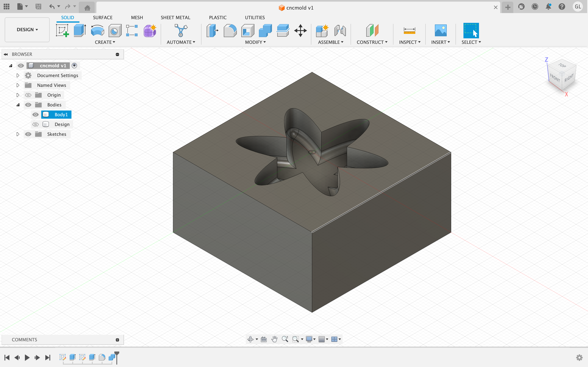This screenshot has height=367, width=588.
Task: Expand Document Settings in browser
Action: (18, 75)
